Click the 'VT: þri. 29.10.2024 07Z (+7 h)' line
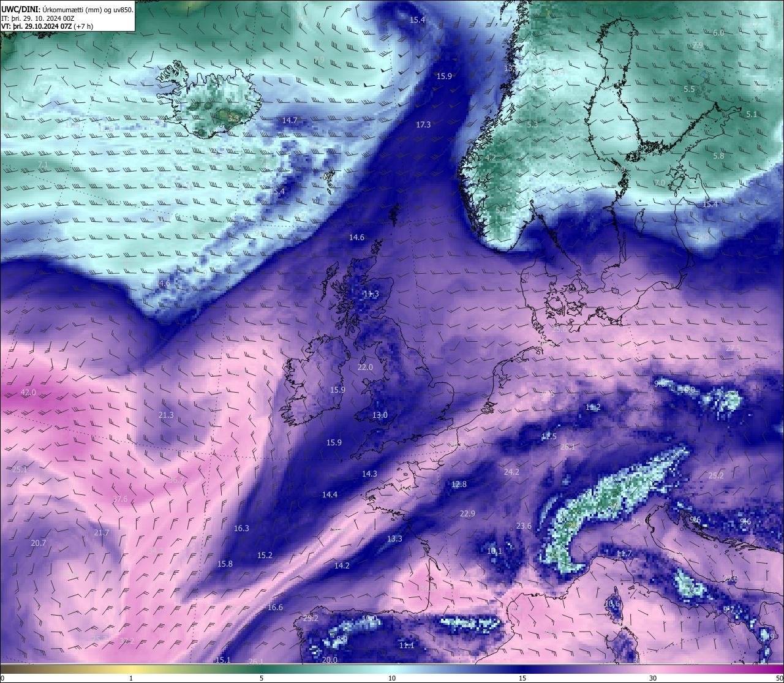This screenshot has width=784, height=683. 47,26
